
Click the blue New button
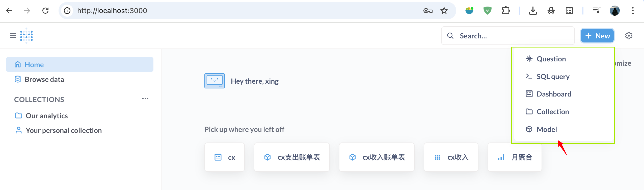coord(597,36)
